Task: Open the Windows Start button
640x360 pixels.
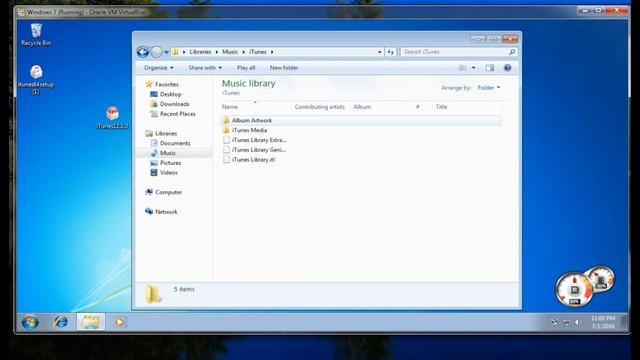Action: pyautogui.click(x=30, y=322)
